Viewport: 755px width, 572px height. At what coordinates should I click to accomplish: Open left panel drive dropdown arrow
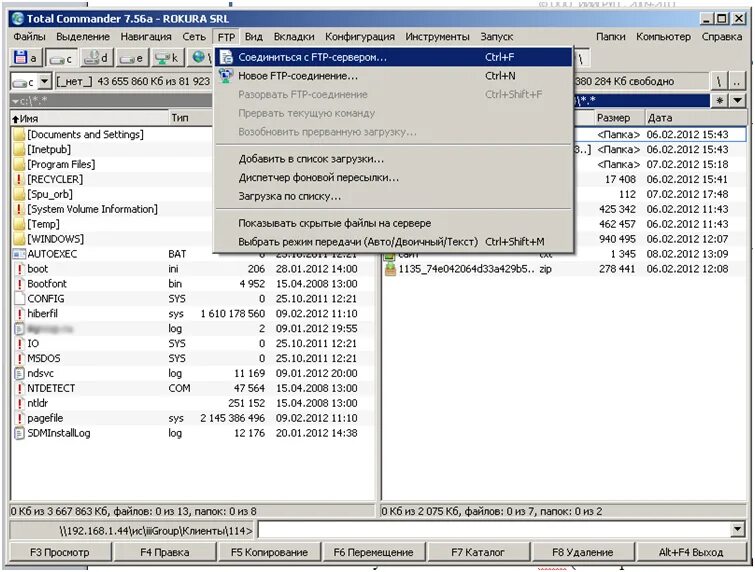pos(45,81)
